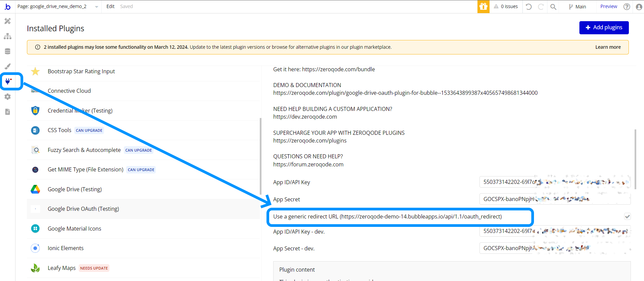The width and height of the screenshot is (644, 281).
Task: Click the Saved status text
Action: [127, 6]
